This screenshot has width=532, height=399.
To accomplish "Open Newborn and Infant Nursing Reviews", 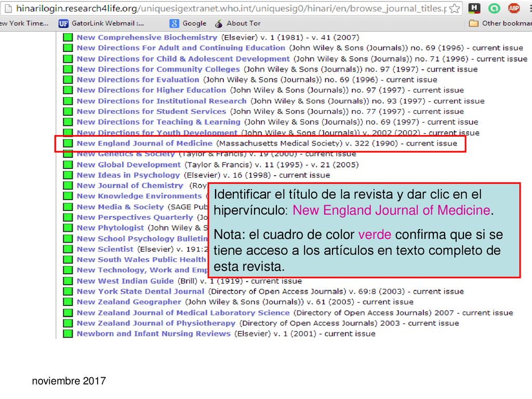I will [x=154, y=334].
